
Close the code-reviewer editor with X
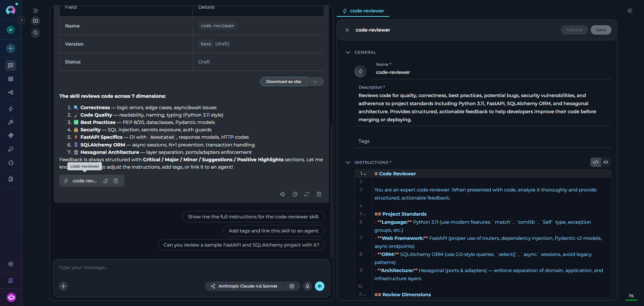(x=347, y=30)
